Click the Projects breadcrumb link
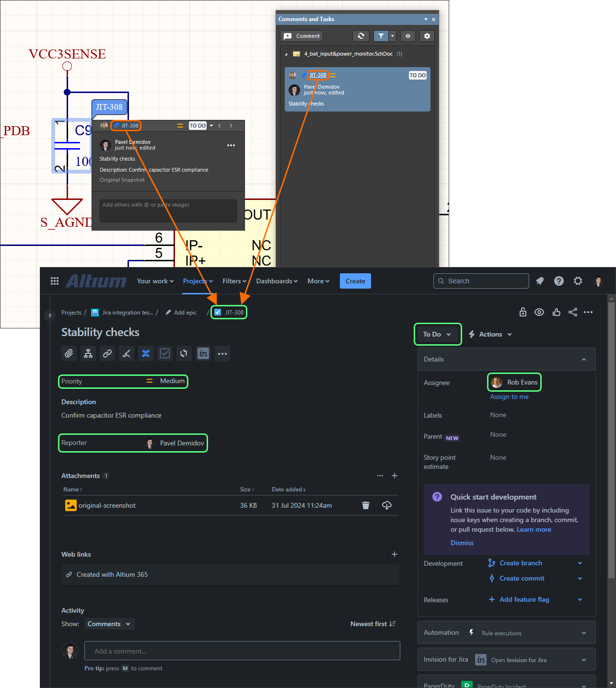The width and height of the screenshot is (616, 688). [71, 313]
